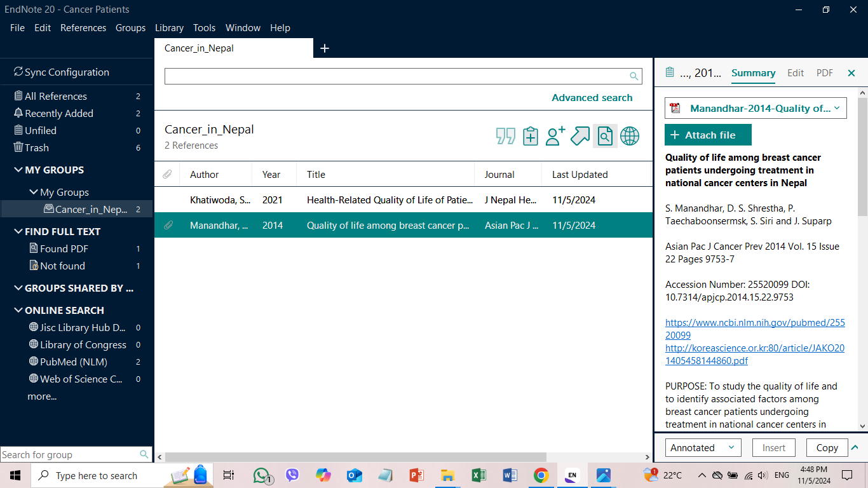This screenshot has height=488, width=868.
Task: Open the EndNote icon in the taskbar
Action: tap(572, 475)
